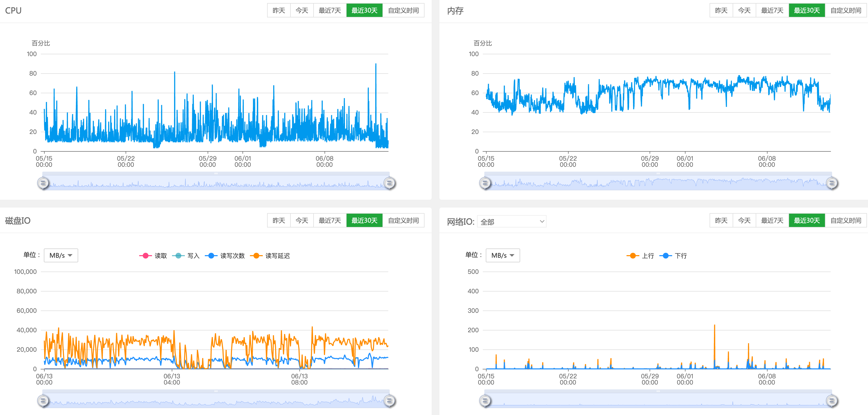Select 最近7天 tab in CPU panel
The width and height of the screenshot is (868, 415).
pos(330,11)
